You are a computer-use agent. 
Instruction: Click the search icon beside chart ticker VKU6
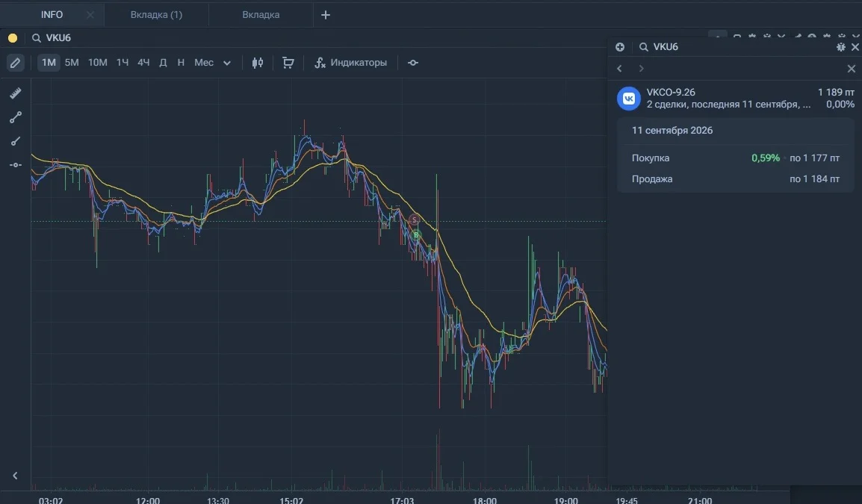[x=37, y=38]
